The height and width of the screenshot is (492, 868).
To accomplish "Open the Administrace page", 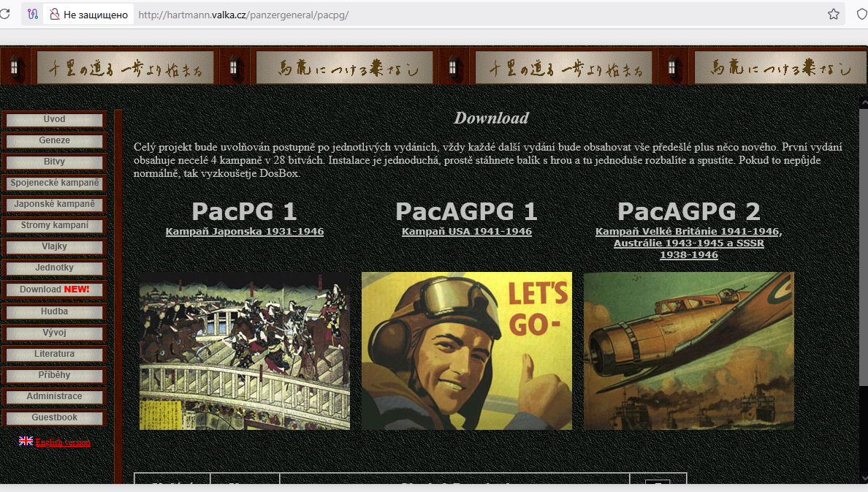I will pyautogui.click(x=54, y=397).
